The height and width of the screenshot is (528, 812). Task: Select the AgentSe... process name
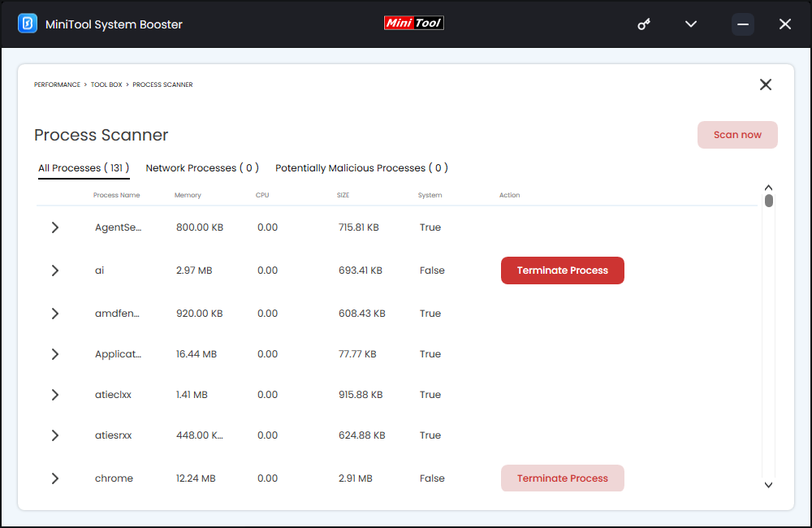point(118,227)
